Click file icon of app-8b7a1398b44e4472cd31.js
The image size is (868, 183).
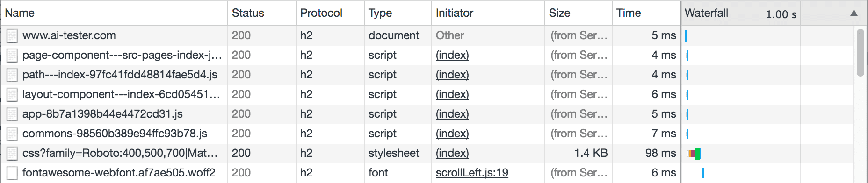pos(13,114)
